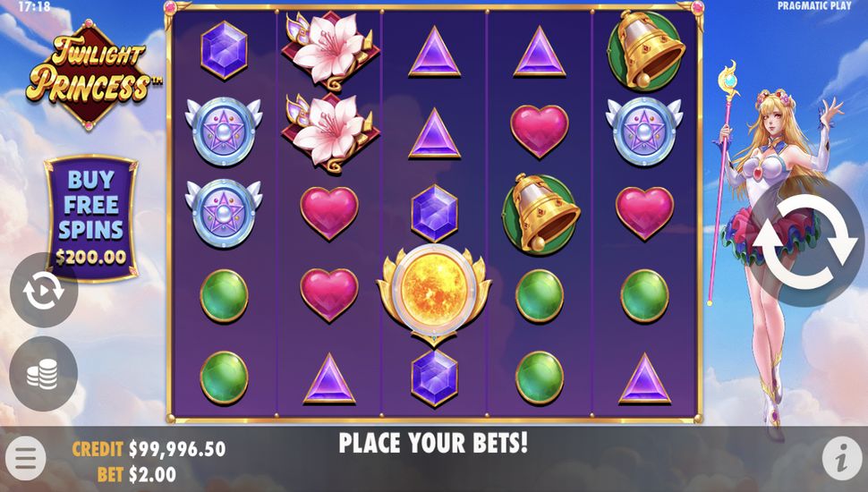Open the coin stack bet settings
The height and width of the screenshot is (492, 868).
(x=44, y=374)
